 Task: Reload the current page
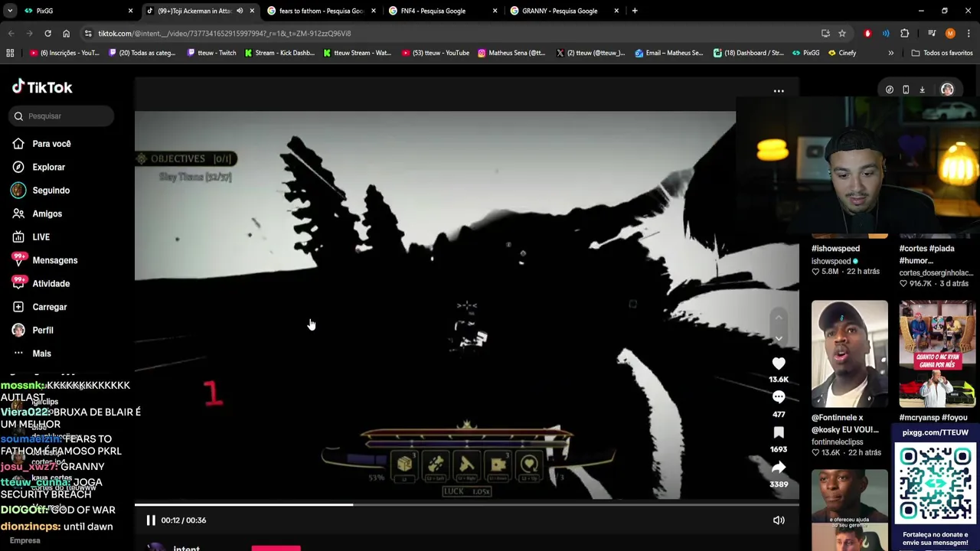[47, 34]
